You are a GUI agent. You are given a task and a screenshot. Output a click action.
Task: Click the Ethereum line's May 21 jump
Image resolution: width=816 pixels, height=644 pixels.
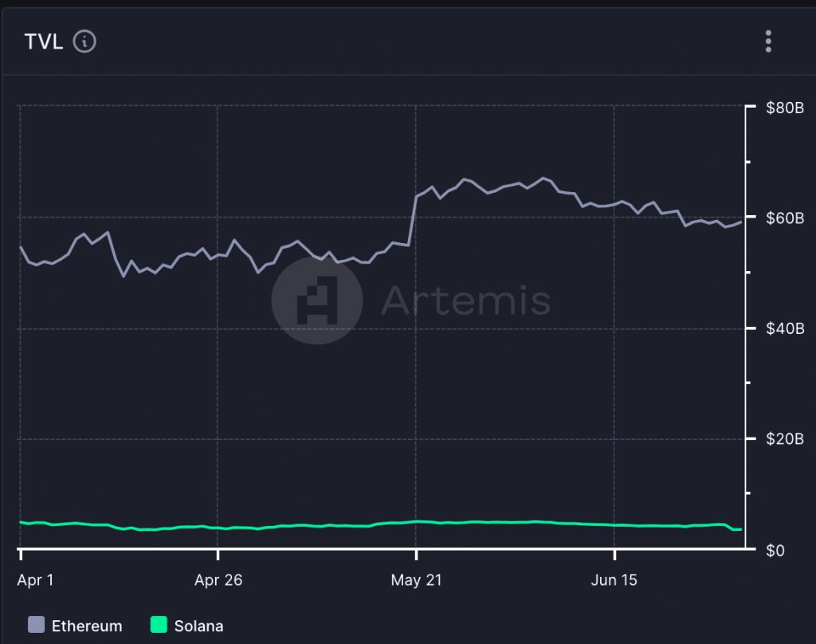(414, 221)
